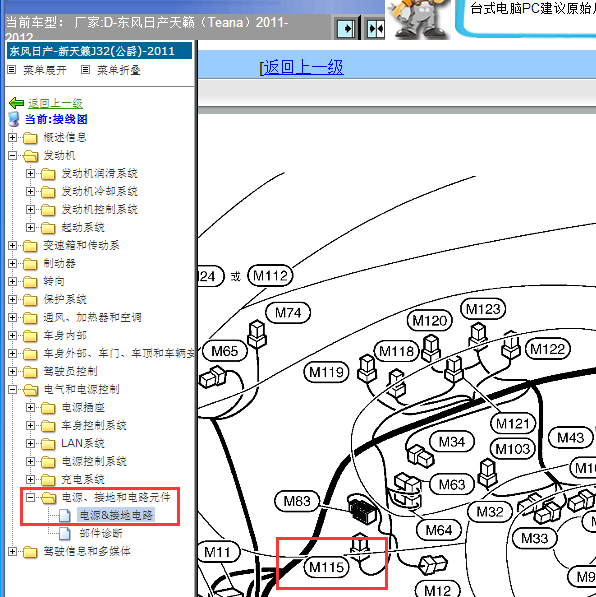Image resolution: width=596 pixels, height=597 pixels.
Task: Select 电源&接地电路 tree item
Action: click(116, 515)
